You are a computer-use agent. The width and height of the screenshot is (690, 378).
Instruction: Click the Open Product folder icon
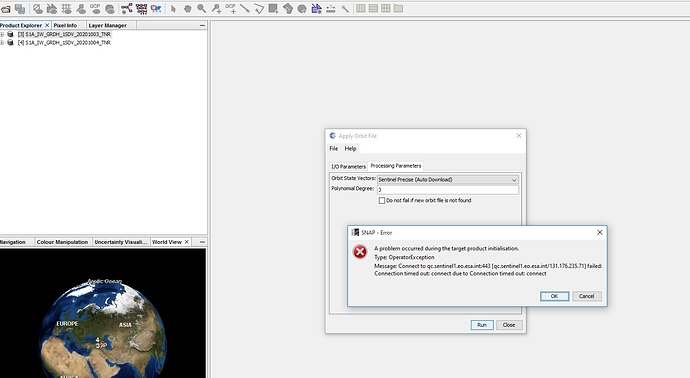[6, 8]
